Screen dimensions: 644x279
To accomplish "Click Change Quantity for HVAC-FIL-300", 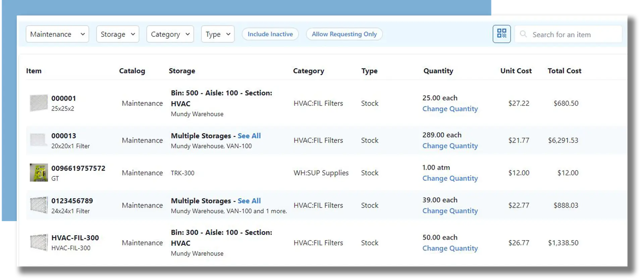I will pyautogui.click(x=450, y=249).
